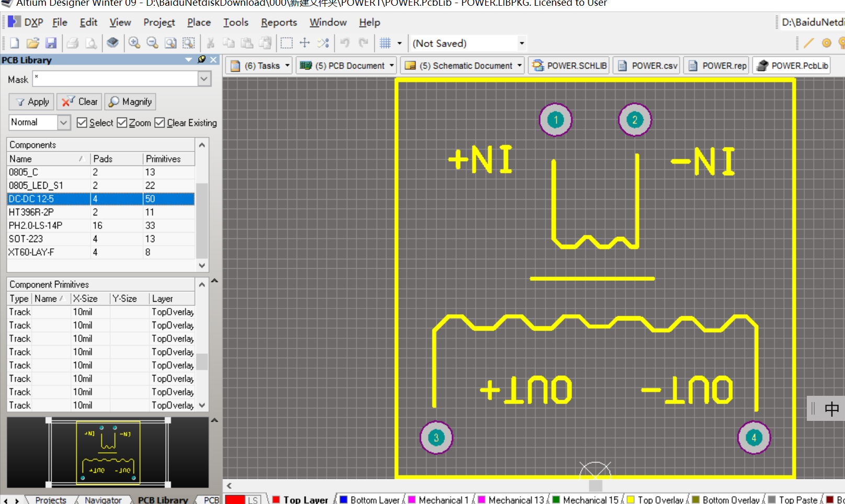
Task: Open the (Not Saved) view dropdown
Action: pos(521,43)
